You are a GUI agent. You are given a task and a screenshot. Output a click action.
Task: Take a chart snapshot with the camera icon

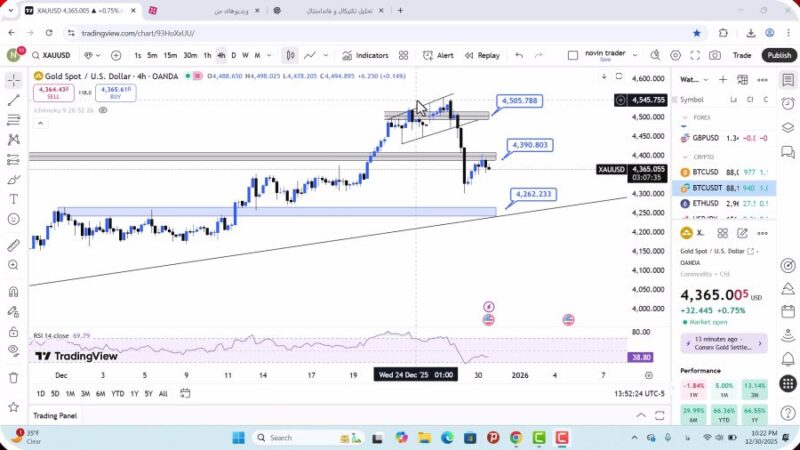pos(715,56)
